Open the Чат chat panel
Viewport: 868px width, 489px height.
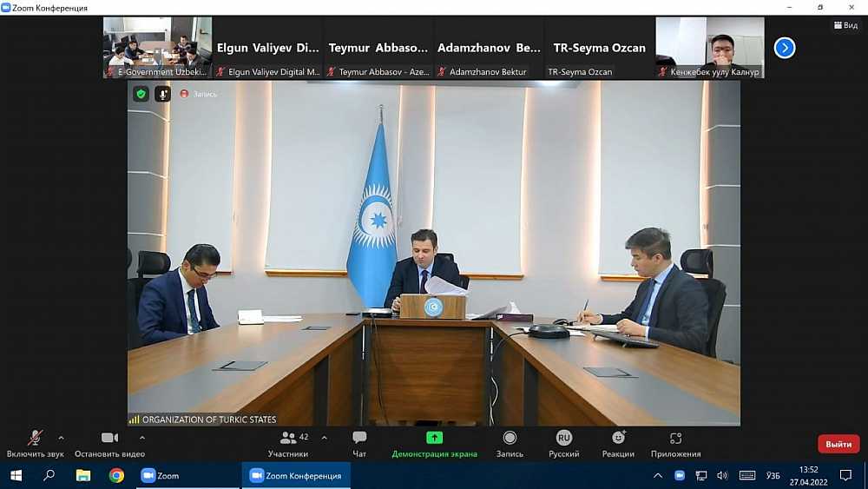359,443
